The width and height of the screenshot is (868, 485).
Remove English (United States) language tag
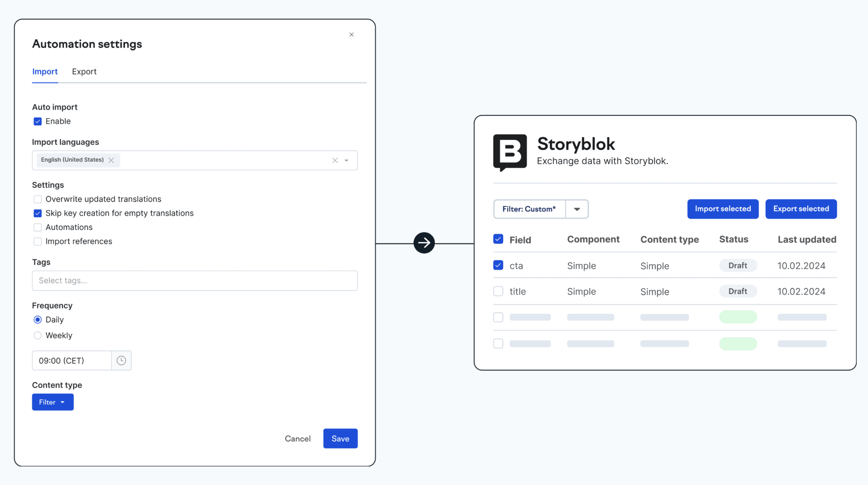pos(111,160)
